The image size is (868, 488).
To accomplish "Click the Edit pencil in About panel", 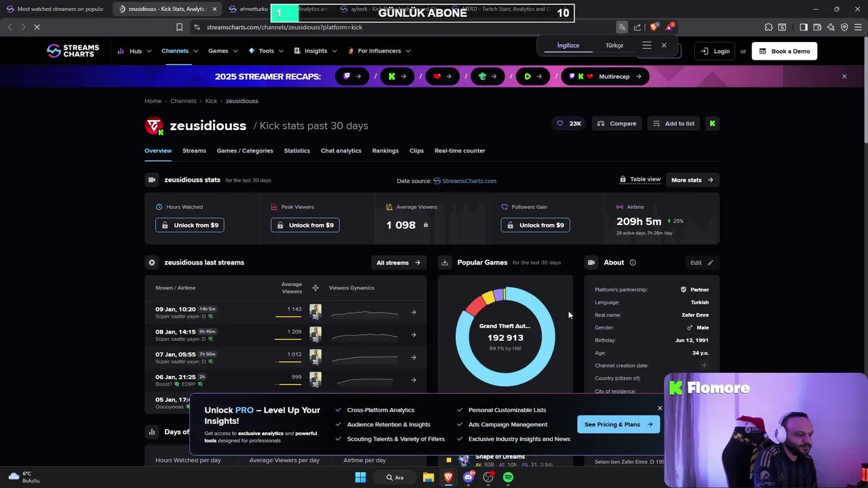I will pyautogui.click(x=702, y=262).
